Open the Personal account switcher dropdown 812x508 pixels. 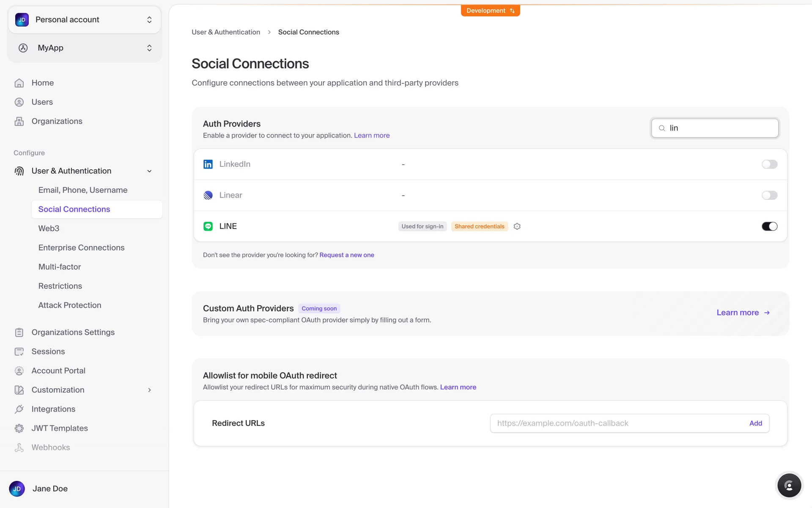pos(85,20)
